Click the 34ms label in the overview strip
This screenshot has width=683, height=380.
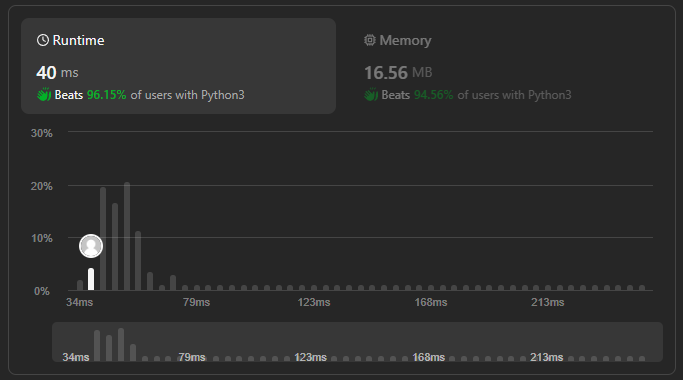pyautogui.click(x=76, y=357)
